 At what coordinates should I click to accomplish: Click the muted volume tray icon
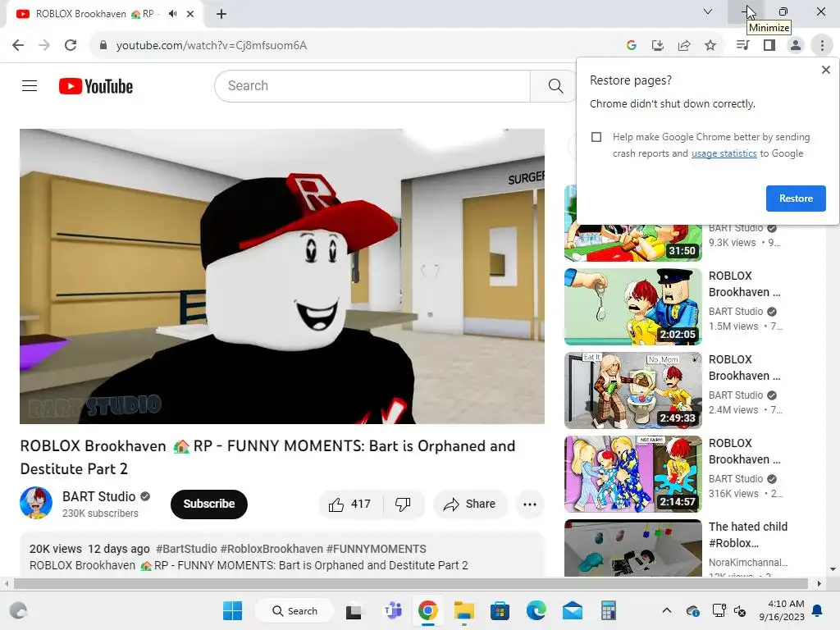740,610
